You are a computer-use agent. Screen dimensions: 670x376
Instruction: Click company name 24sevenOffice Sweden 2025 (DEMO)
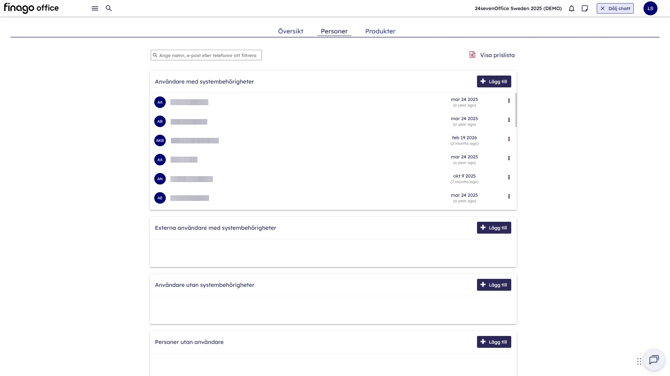click(x=518, y=8)
